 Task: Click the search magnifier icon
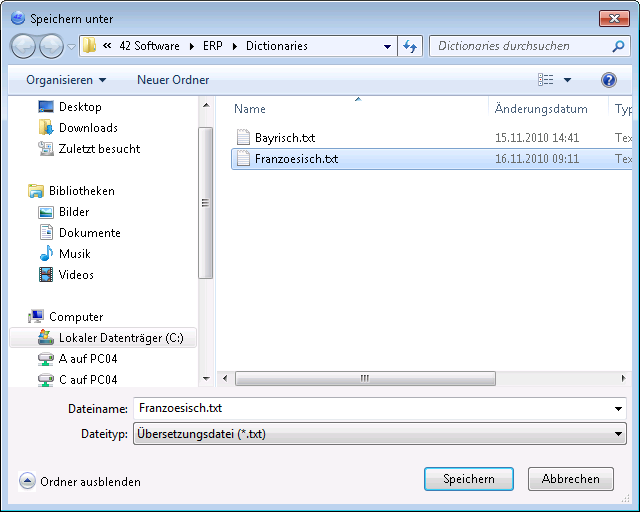click(618, 46)
